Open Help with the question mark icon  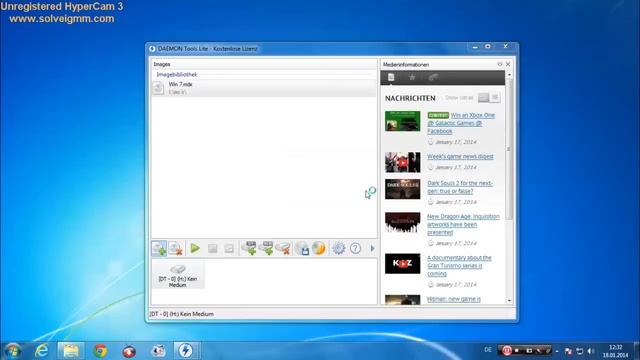tap(356, 248)
